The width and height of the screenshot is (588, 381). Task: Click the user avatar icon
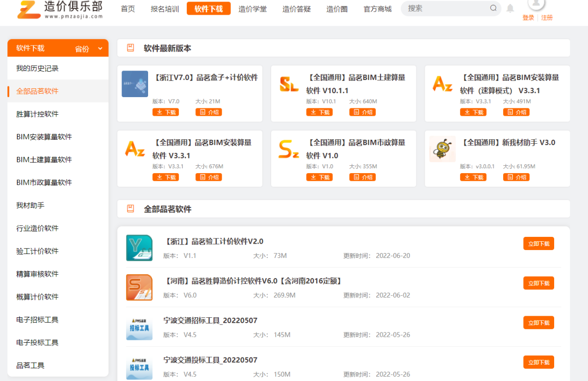click(537, 3)
